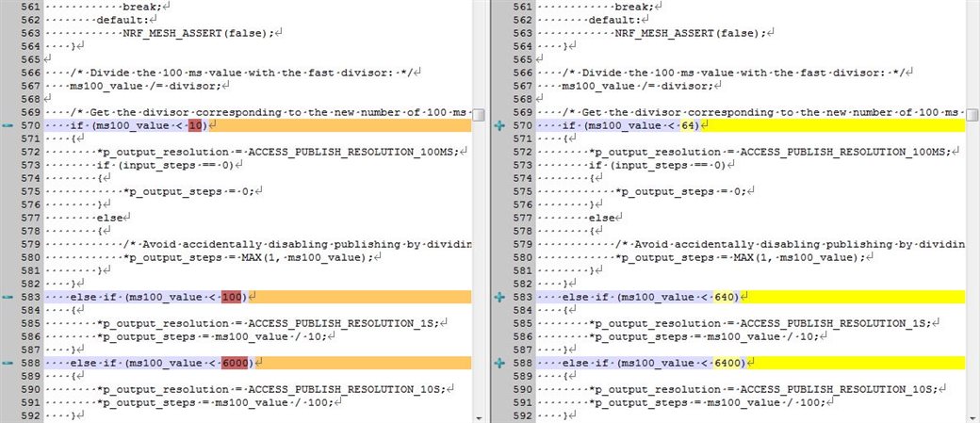Click the 'default:' line in left pane
980x423 pixels.
click(122, 20)
